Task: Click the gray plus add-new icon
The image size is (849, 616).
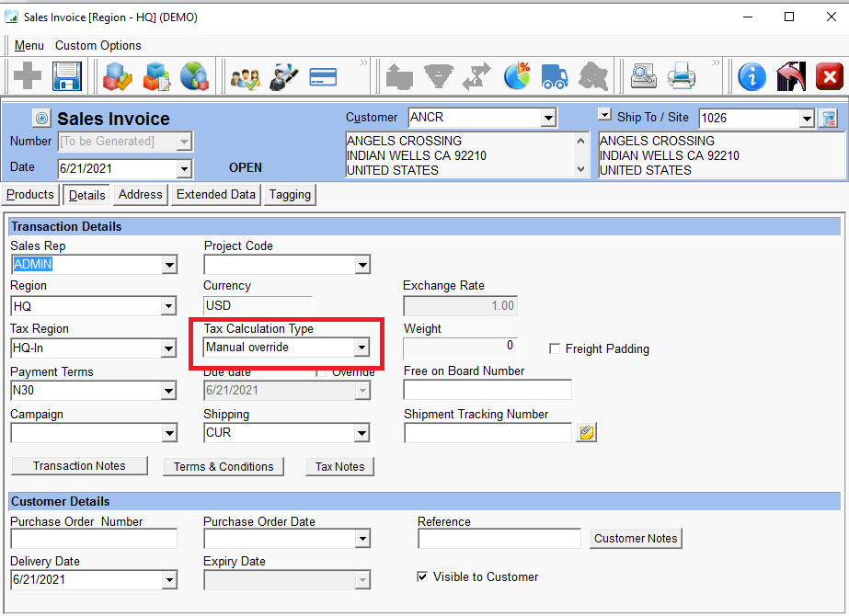Action: point(28,75)
